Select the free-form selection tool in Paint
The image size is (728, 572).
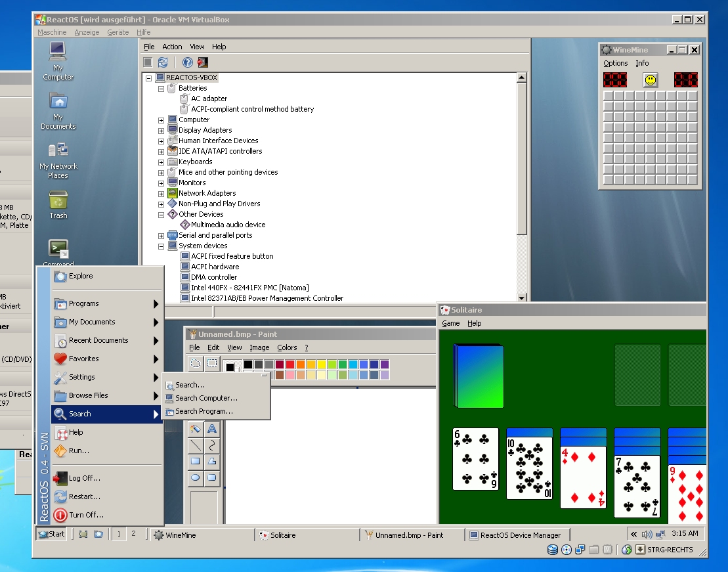point(196,363)
